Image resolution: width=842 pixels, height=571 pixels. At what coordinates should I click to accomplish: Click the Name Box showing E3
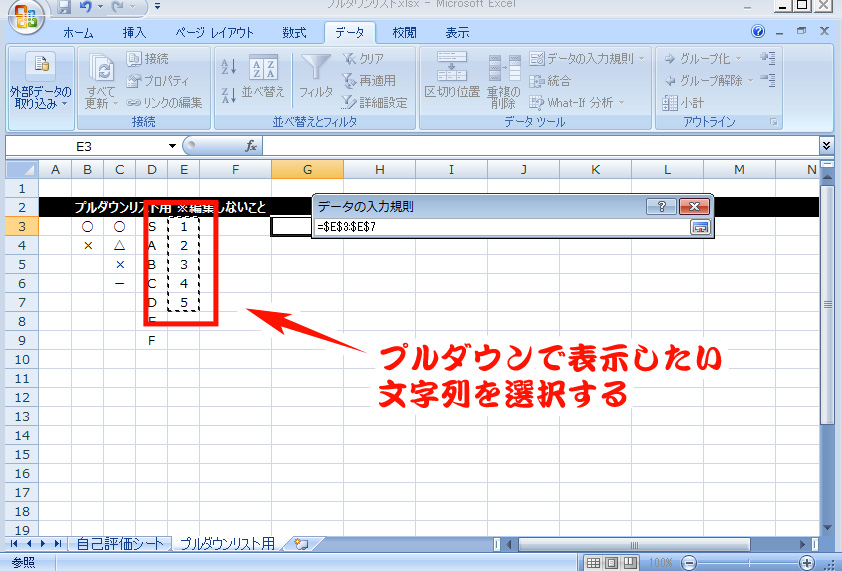pos(84,146)
